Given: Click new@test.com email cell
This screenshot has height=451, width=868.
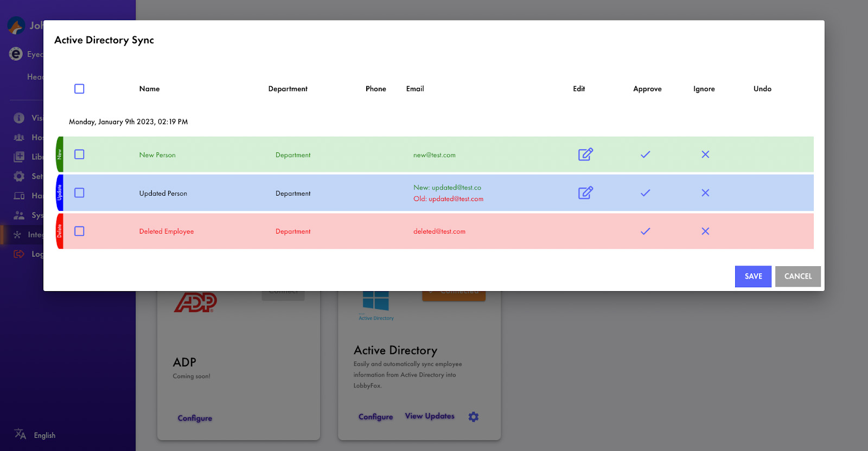Looking at the screenshot, I should click(434, 155).
